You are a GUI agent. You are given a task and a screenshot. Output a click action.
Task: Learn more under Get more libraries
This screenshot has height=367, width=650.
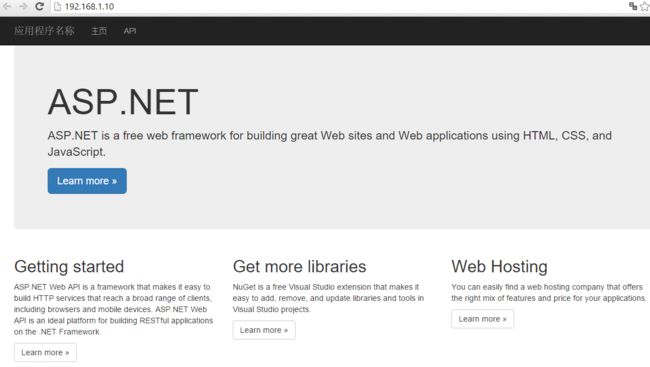(x=264, y=330)
